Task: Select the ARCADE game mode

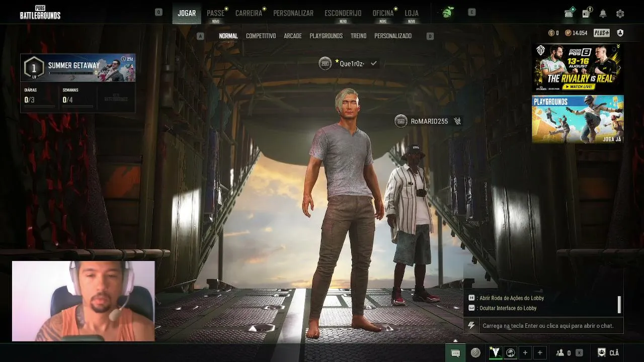Action: tap(293, 36)
